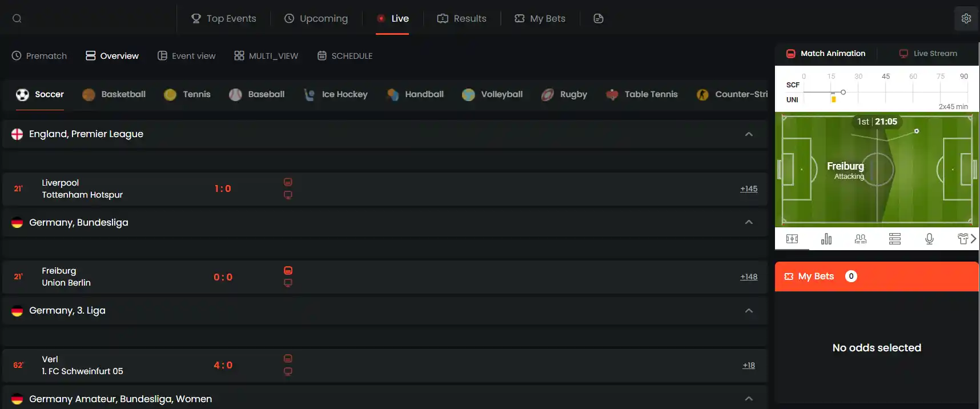
Task: Switch to Prematch view
Action: tap(39, 55)
